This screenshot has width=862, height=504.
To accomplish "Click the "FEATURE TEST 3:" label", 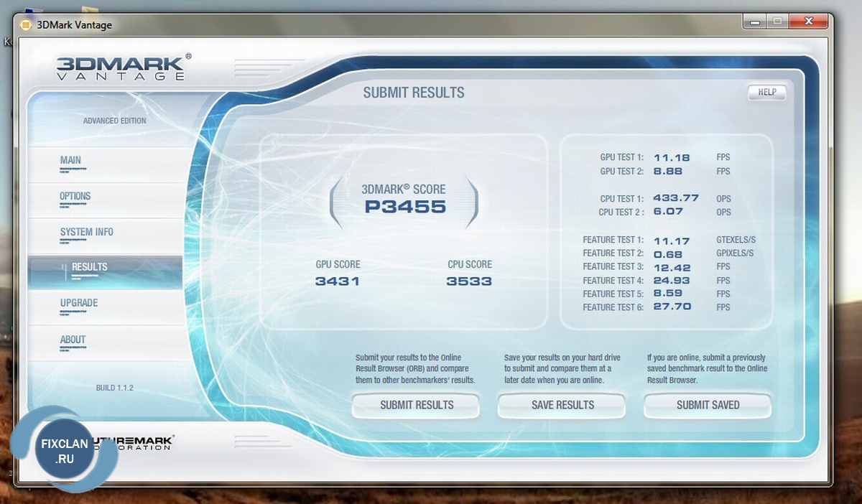I will coord(613,267).
